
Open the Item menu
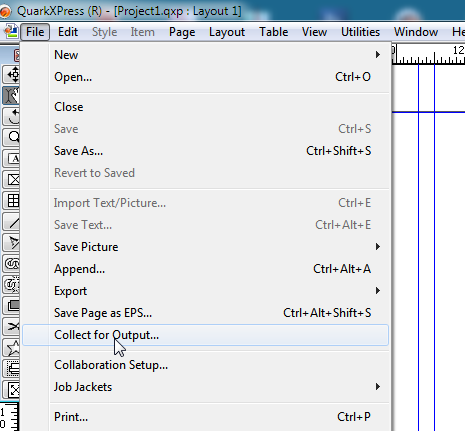[142, 32]
